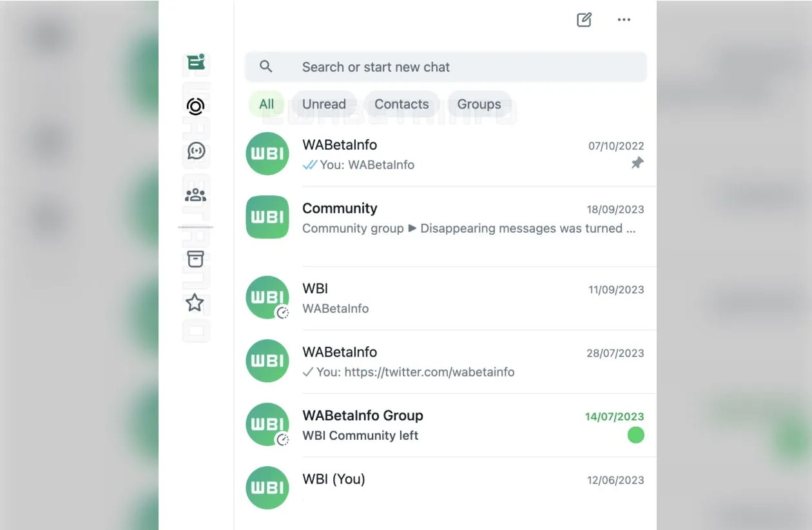Click the pin icon on the WABetaInfo chat
812x530 pixels.
[637, 163]
